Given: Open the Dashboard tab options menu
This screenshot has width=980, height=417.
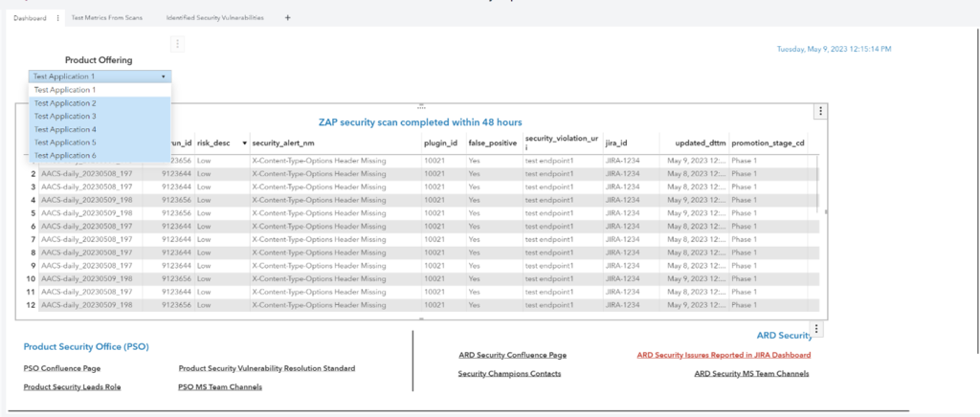Looking at the screenshot, I should click(x=57, y=17).
